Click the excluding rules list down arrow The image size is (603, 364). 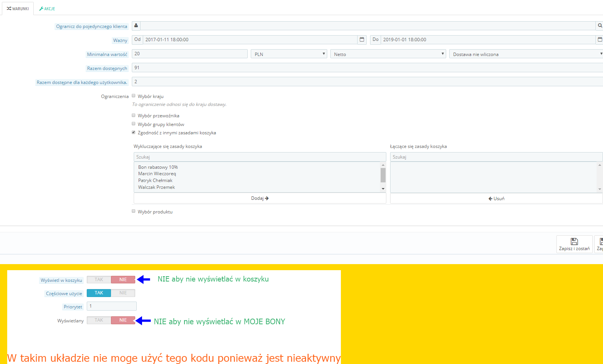(x=383, y=189)
